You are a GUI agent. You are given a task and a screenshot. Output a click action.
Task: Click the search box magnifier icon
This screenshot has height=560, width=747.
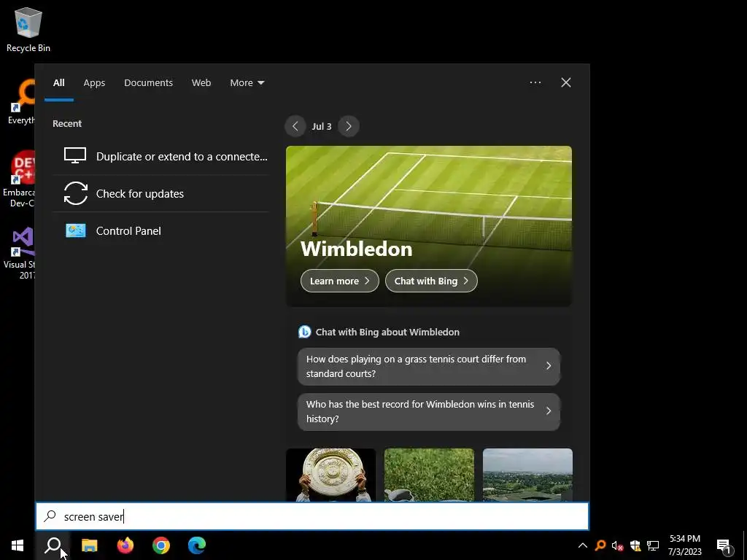pos(50,516)
